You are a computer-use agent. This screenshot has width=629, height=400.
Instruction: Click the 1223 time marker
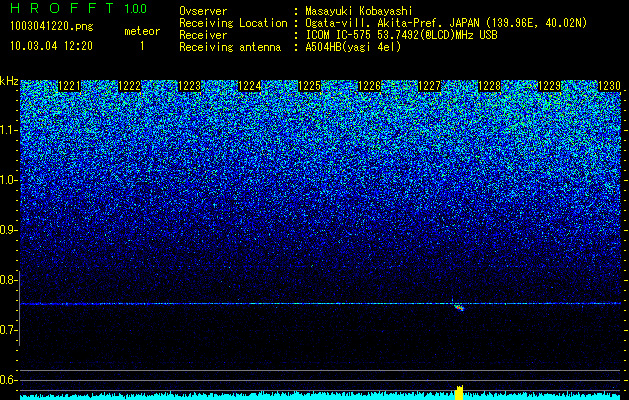point(189,86)
